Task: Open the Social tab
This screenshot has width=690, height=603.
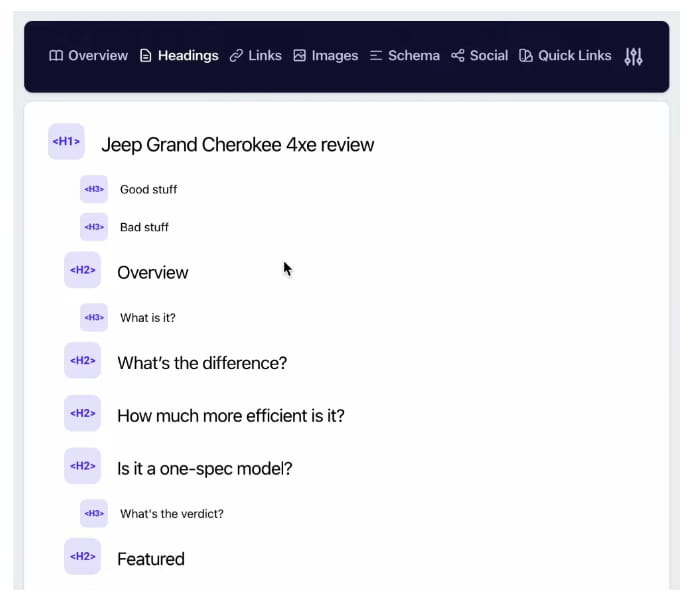Action: coord(480,55)
